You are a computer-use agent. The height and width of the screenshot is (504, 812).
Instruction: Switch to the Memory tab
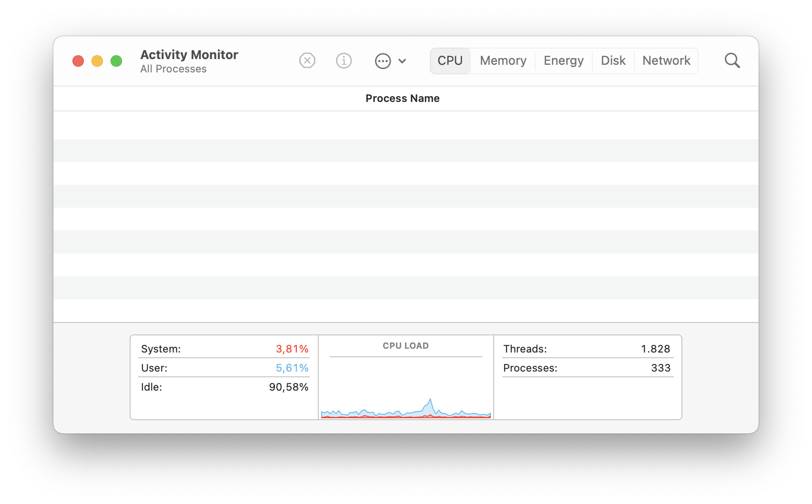(503, 60)
